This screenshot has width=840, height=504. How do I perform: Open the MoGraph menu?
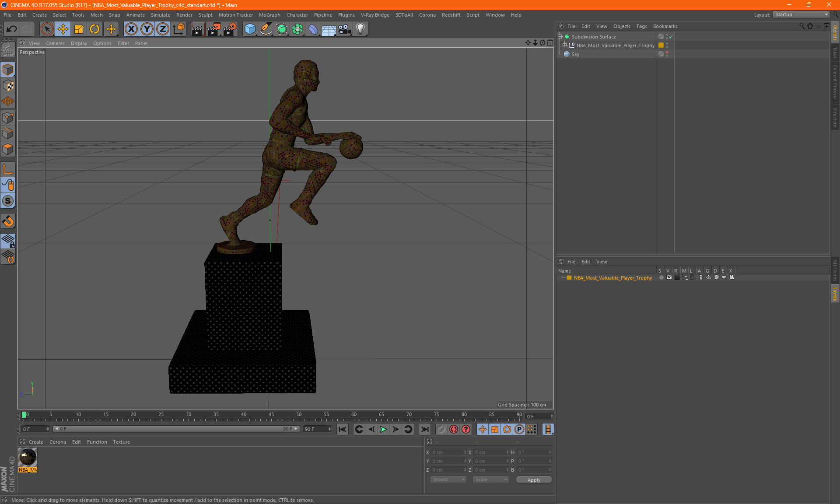point(269,15)
